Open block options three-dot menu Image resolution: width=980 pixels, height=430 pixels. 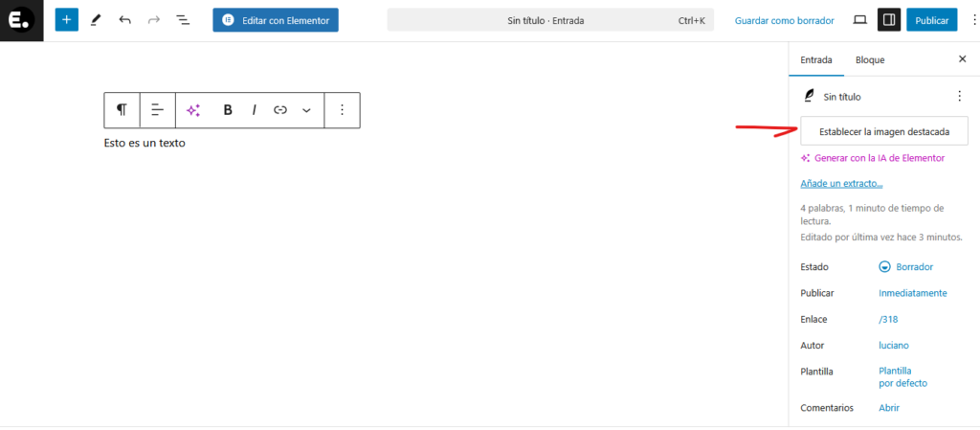click(342, 110)
